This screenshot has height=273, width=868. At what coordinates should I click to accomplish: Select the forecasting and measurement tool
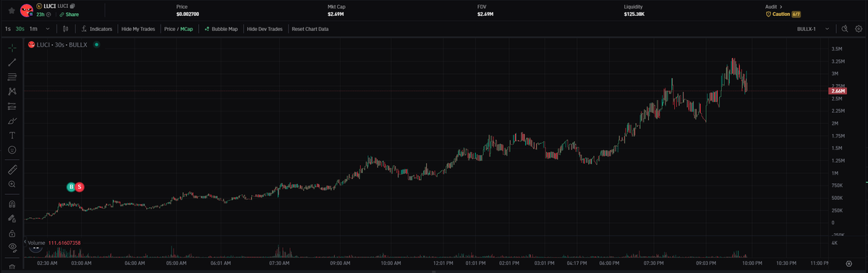12,106
